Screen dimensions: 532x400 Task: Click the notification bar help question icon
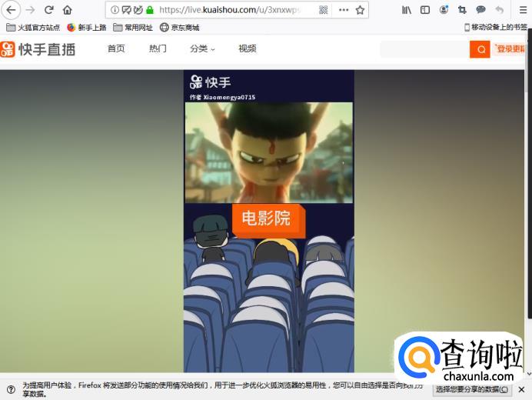(11, 389)
